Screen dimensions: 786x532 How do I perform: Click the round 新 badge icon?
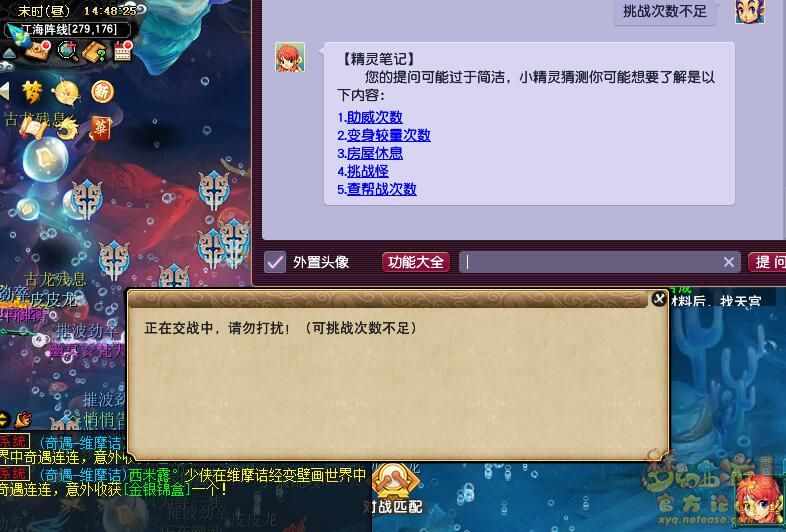click(102, 92)
